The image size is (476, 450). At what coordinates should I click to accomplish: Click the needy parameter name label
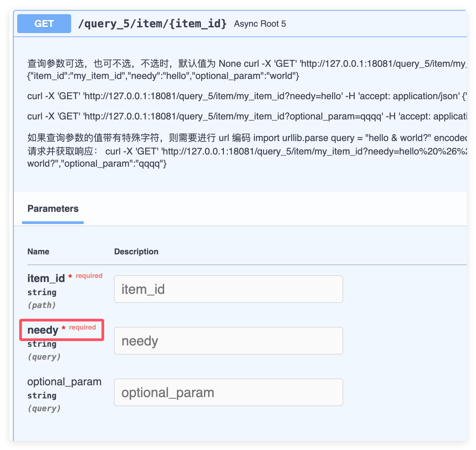(43, 330)
